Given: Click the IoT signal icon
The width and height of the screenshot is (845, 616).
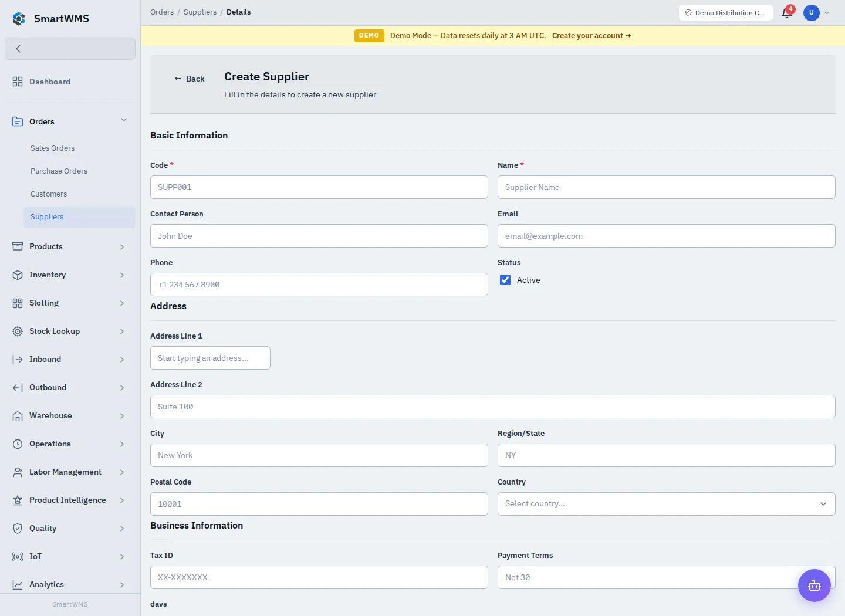Looking at the screenshot, I should (x=18, y=556).
